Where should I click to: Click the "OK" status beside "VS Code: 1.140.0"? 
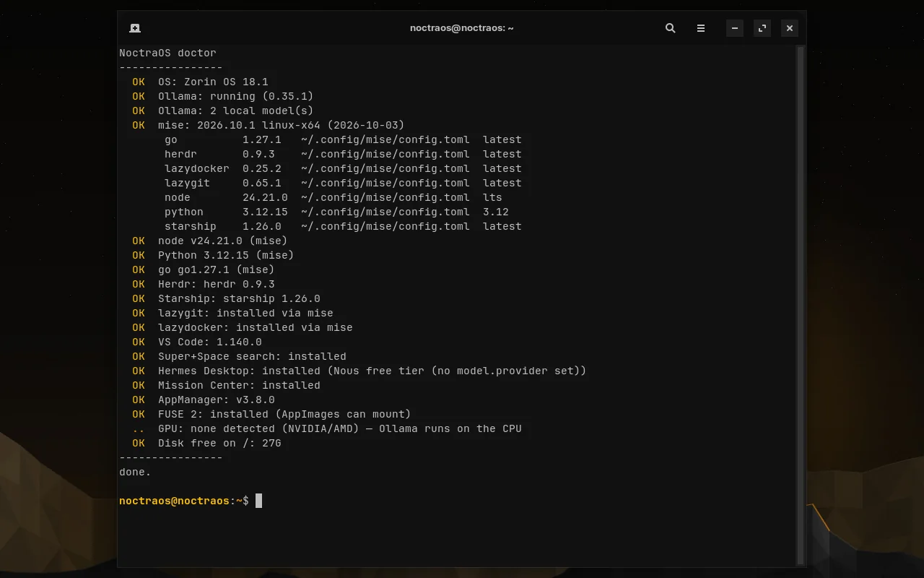(139, 342)
